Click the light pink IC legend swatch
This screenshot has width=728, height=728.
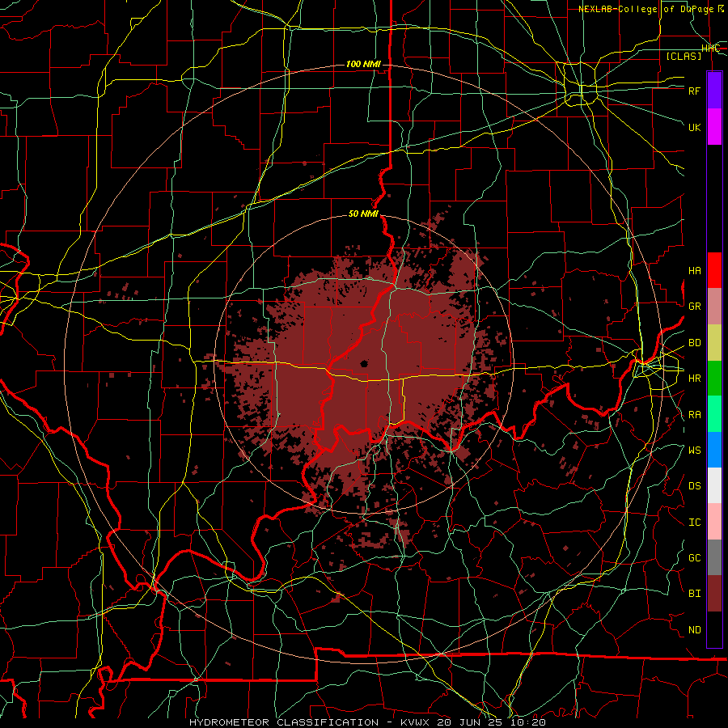coord(714,522)
